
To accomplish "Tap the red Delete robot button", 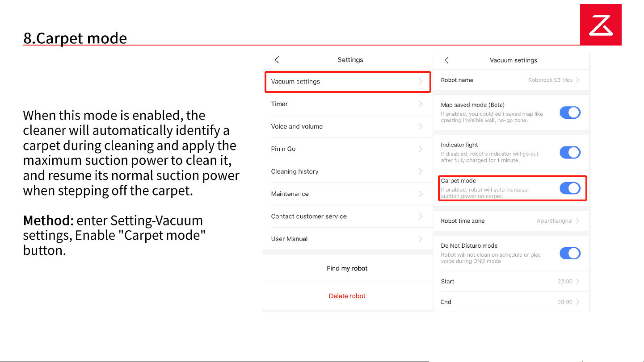I will click(348, 296).
